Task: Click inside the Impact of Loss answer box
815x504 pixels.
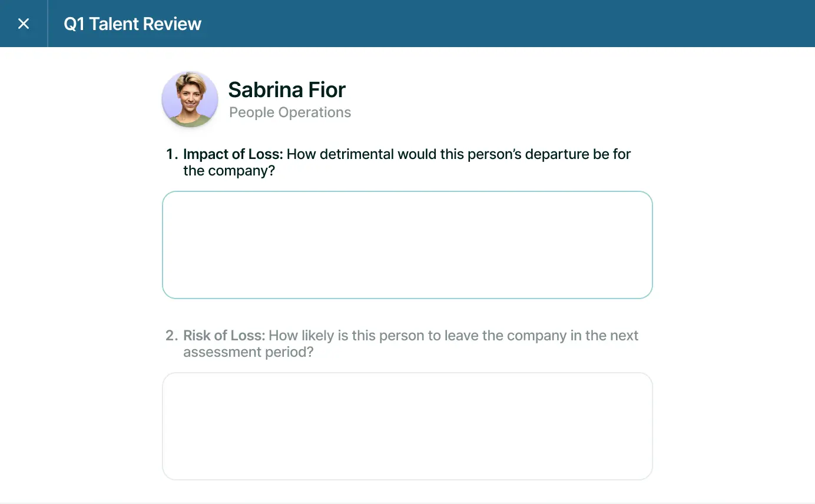Action: [407, 244]
